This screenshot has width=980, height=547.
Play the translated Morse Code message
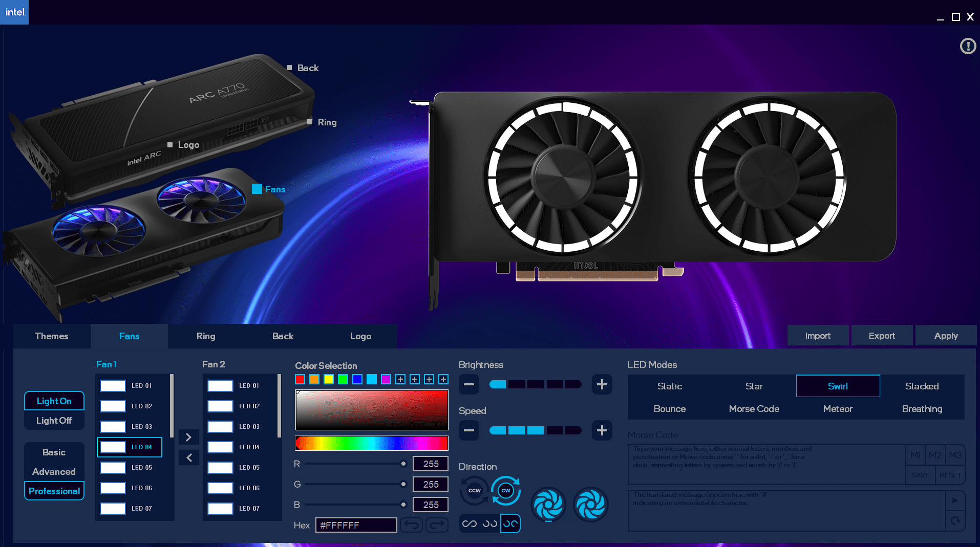click(955, 500)
